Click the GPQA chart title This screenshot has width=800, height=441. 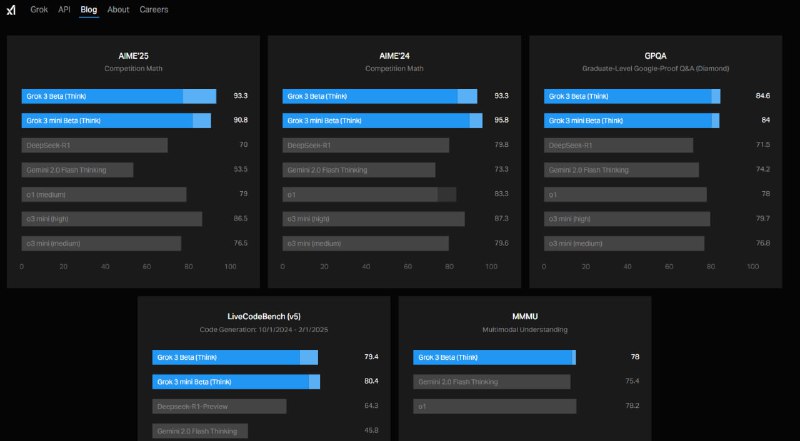coord(656,56)
